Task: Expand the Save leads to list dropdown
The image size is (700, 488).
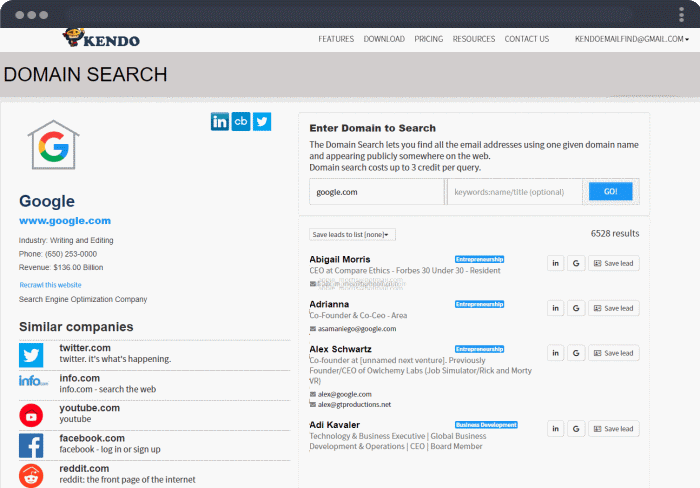Action: pos(352,234)
